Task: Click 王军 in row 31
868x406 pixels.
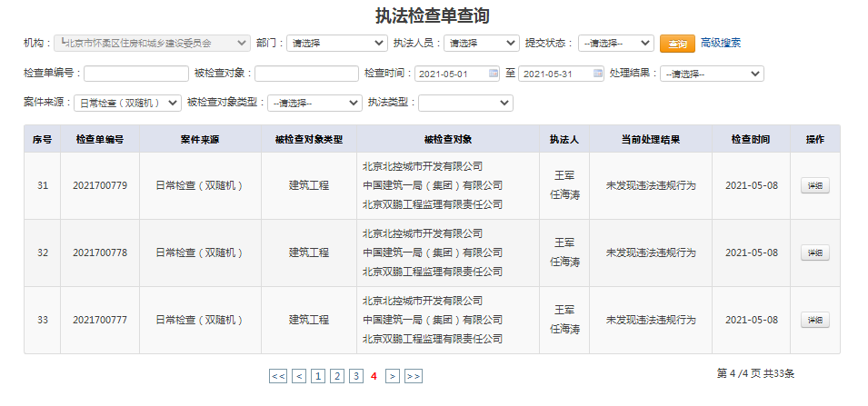Action: [564, 176]
